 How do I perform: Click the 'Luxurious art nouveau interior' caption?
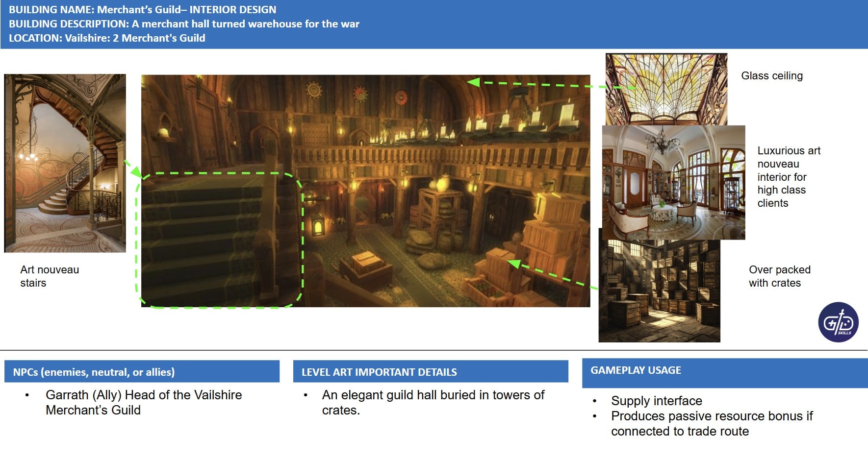[x=788, y=177]
